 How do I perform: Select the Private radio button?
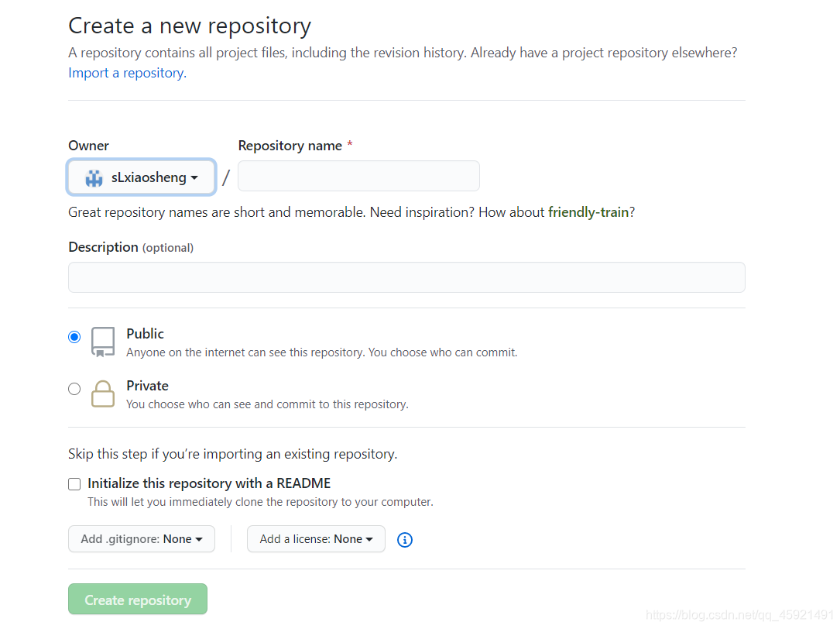point(74,389)
